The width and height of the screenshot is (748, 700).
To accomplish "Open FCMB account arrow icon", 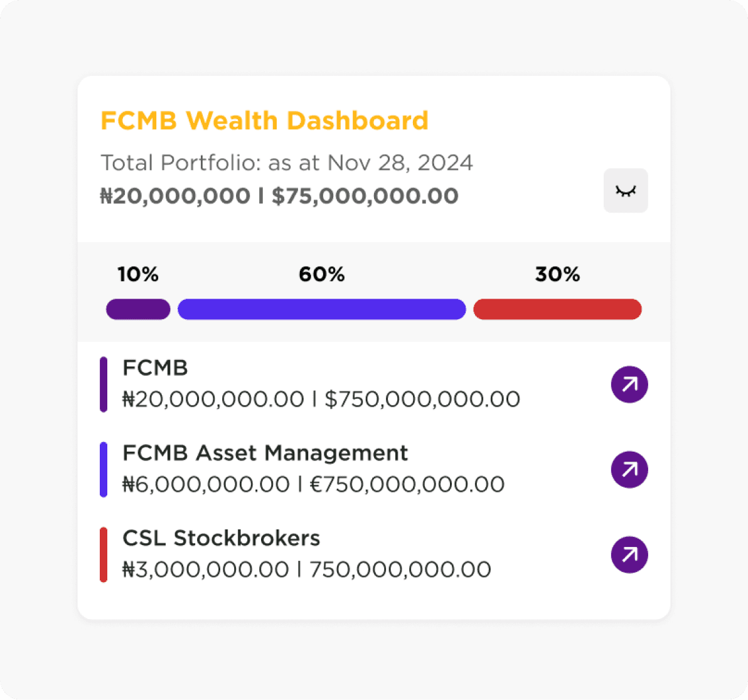I will pos(629,384).
